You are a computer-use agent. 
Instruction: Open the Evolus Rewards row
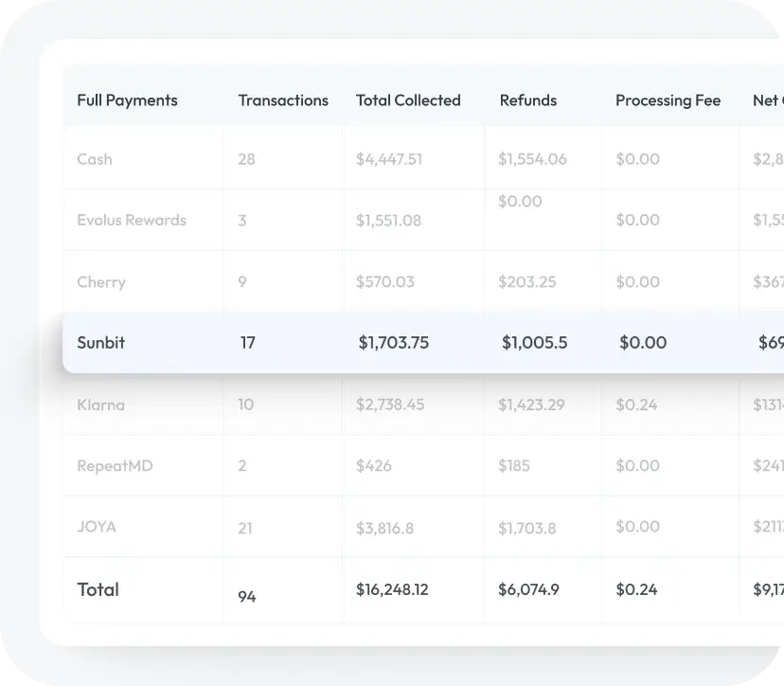(132, 220)
